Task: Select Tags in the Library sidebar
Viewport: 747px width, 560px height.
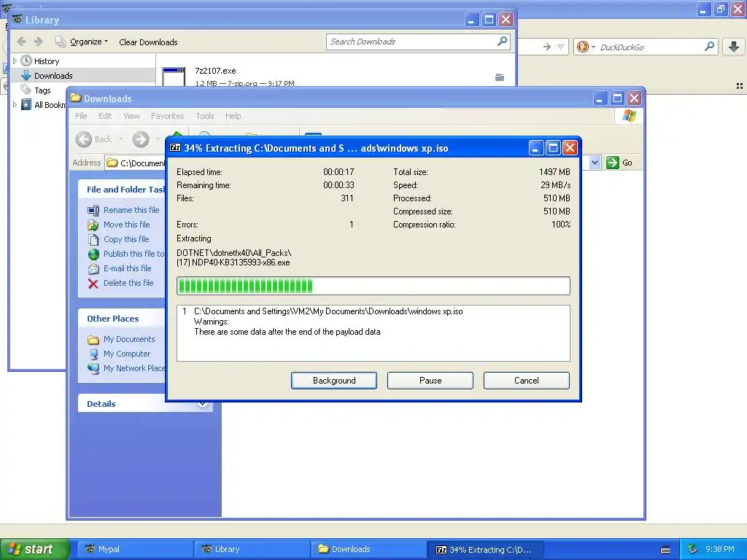Action: coord(42,90)
